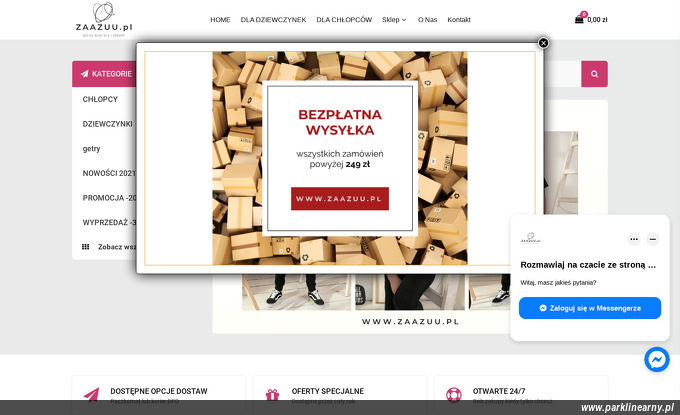The width and height of the screenshot is (680, 415).
Task: Open the O Nas page
Action: (x=427, y=20)
